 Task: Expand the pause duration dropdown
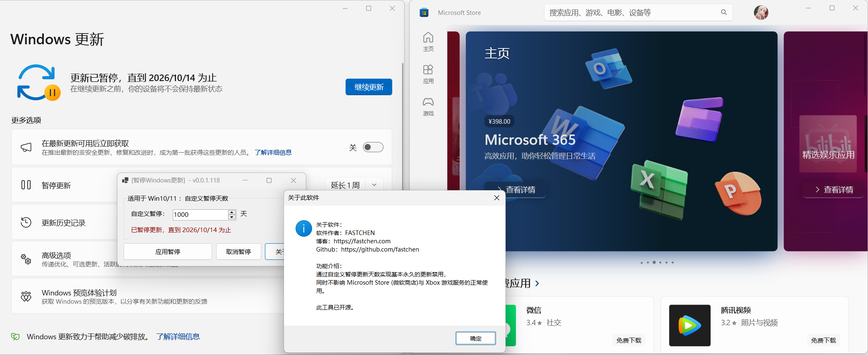click(x=374, y=185)
